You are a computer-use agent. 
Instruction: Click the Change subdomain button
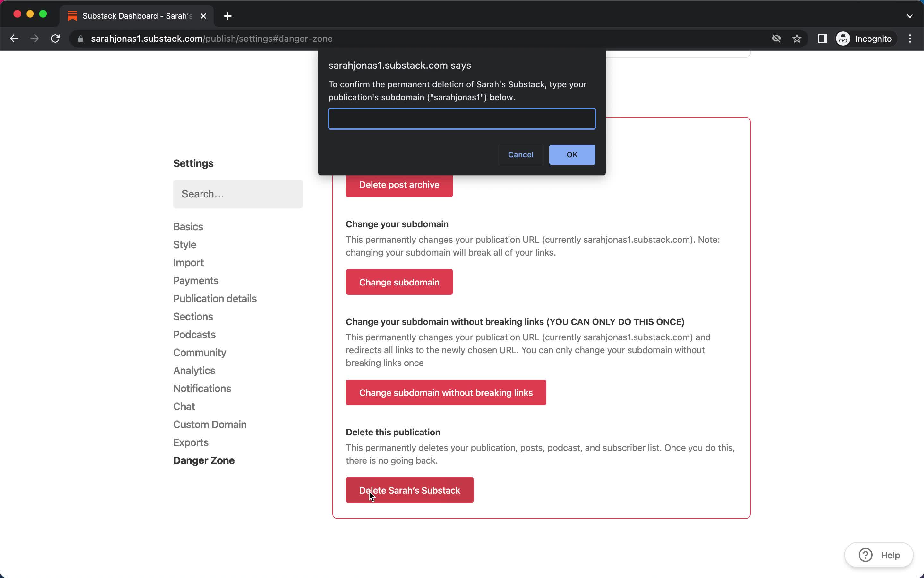399,282
